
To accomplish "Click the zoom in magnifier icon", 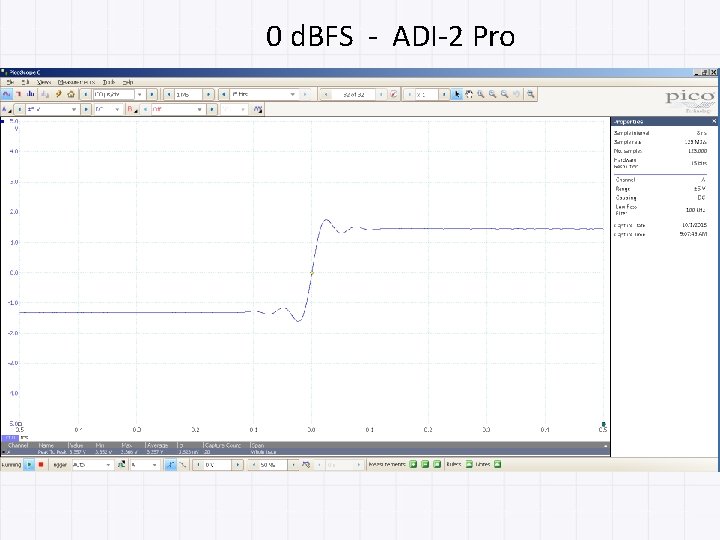I will pyautogui.click(x=493, y=94).
